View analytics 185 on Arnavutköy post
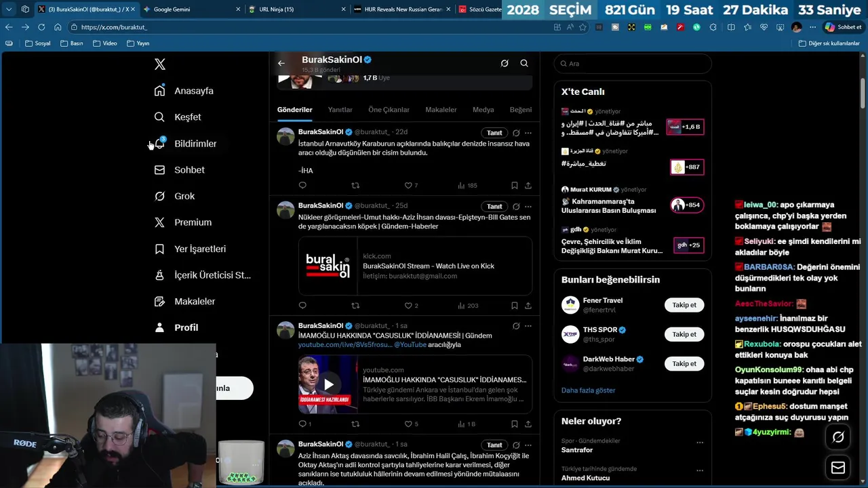 pos(467,185)
